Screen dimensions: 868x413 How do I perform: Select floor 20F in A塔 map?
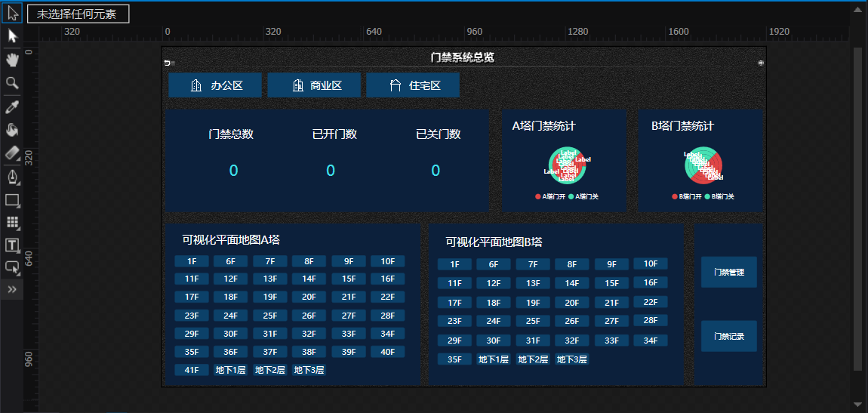click(x=309, y=297)
